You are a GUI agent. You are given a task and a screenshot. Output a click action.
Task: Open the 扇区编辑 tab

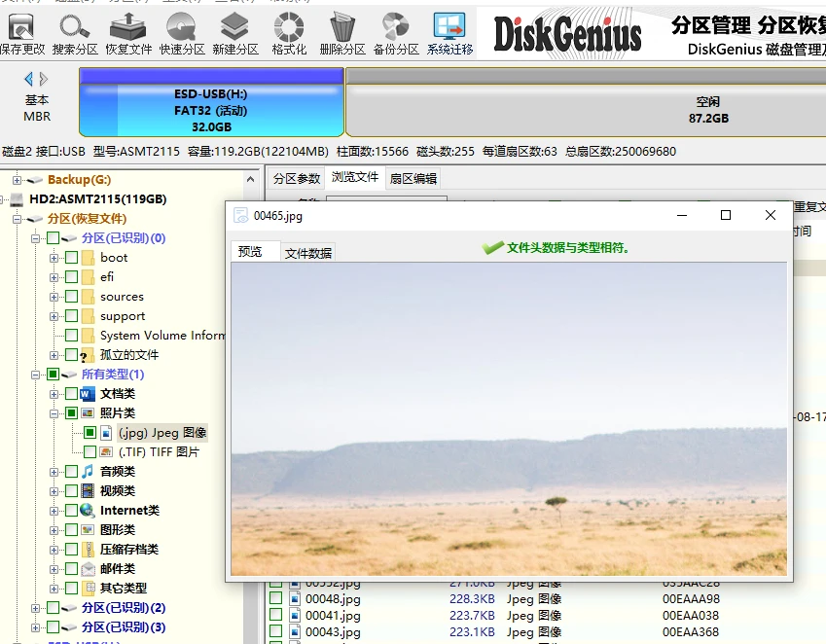[413, 178]
